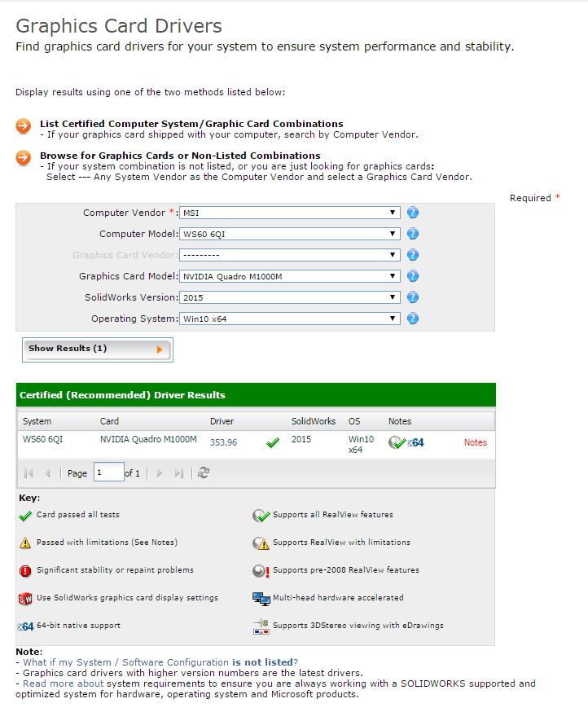Open driver 353.96 download link

pyautogui.click(x=223, y=442)
